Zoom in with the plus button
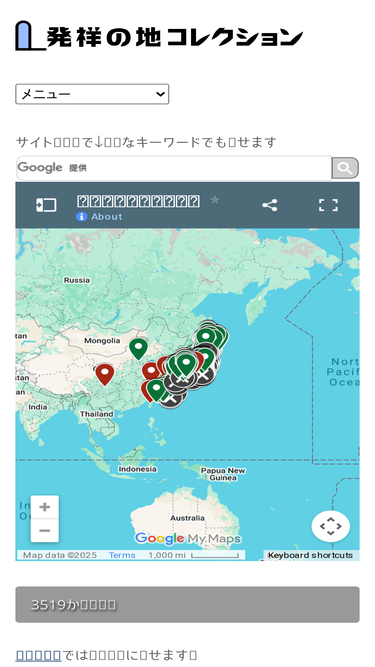Viewport: 375px width, 667px height. [x=45, y=507]
